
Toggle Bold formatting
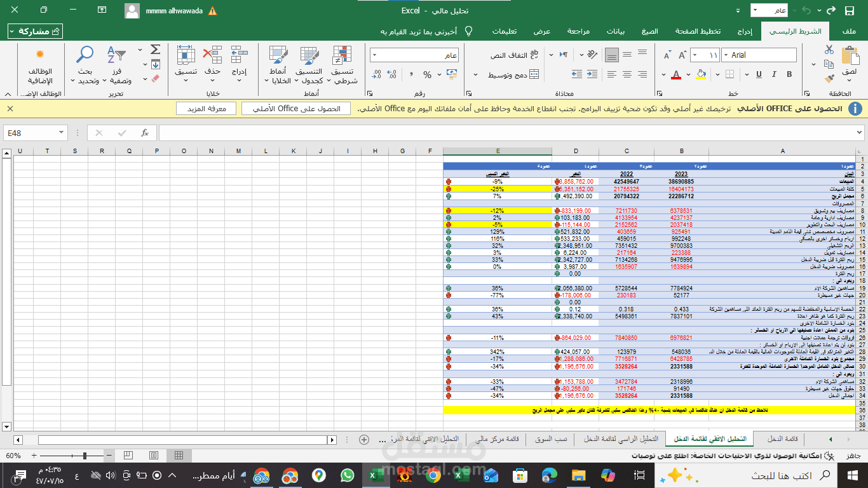[x=789, y=74]
